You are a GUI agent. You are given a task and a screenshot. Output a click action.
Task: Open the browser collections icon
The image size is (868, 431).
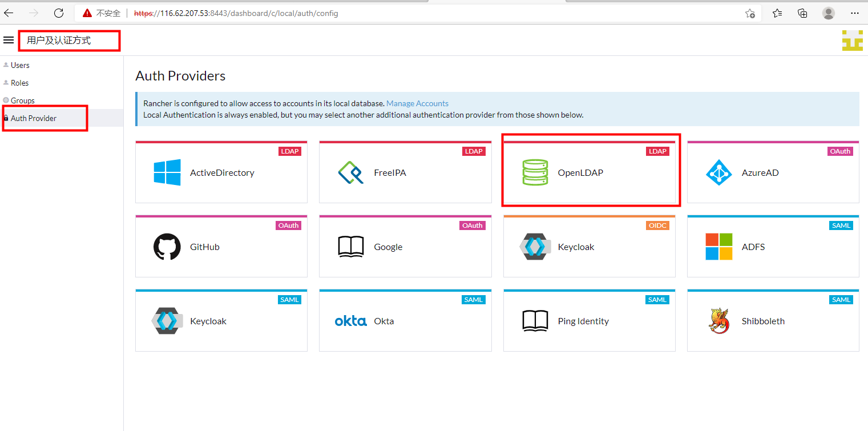coord(802,13)
